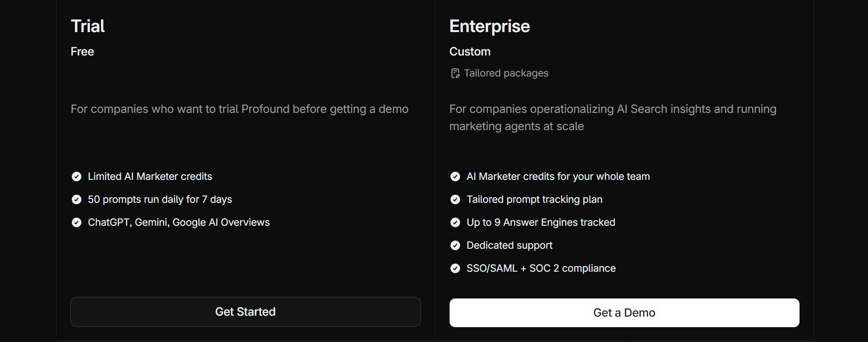Click checkmark icon beside 50 prompts run daily
Screen dimensions: 868x342
pyautogui.click(x=77, y=199)
